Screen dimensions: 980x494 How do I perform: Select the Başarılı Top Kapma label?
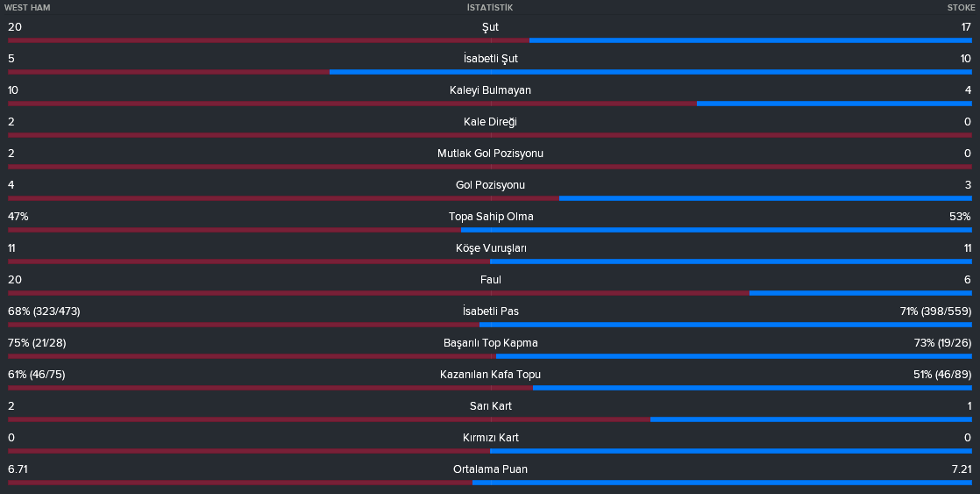(491, 343)
